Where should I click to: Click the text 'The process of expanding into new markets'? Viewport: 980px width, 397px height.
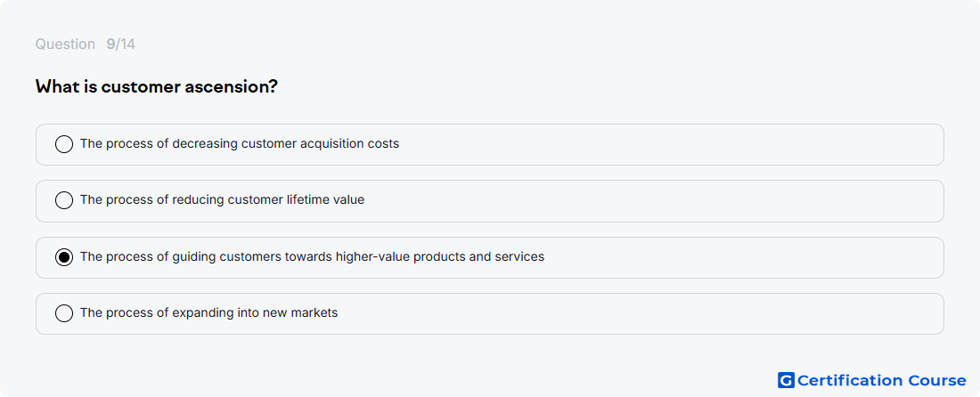208,312
